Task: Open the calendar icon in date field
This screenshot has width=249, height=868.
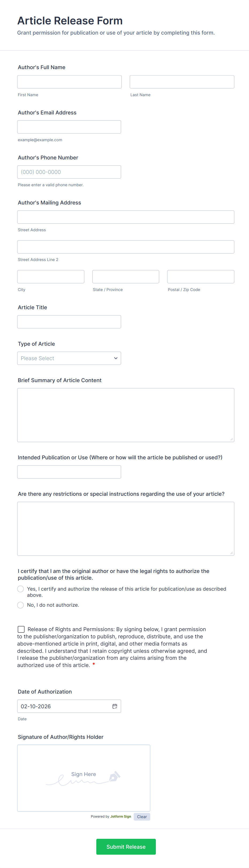Action: click(x=114, y=706)
